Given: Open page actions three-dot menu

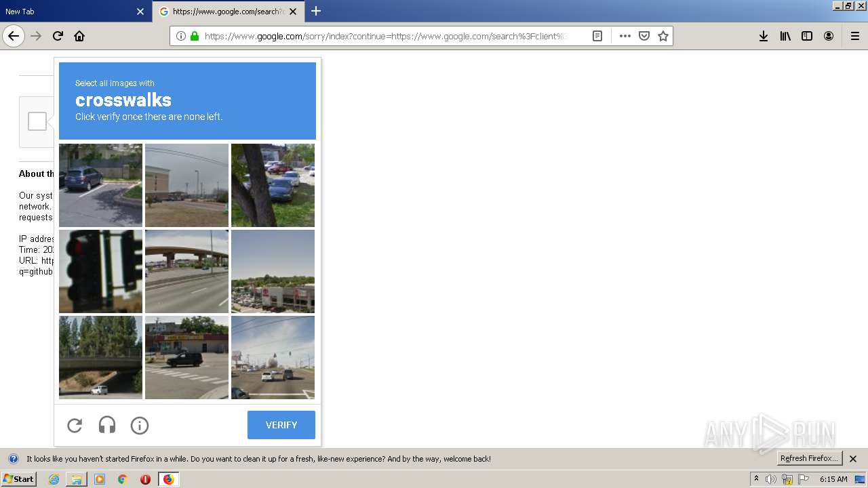Looking at the screenshot, I should point(625,36).
